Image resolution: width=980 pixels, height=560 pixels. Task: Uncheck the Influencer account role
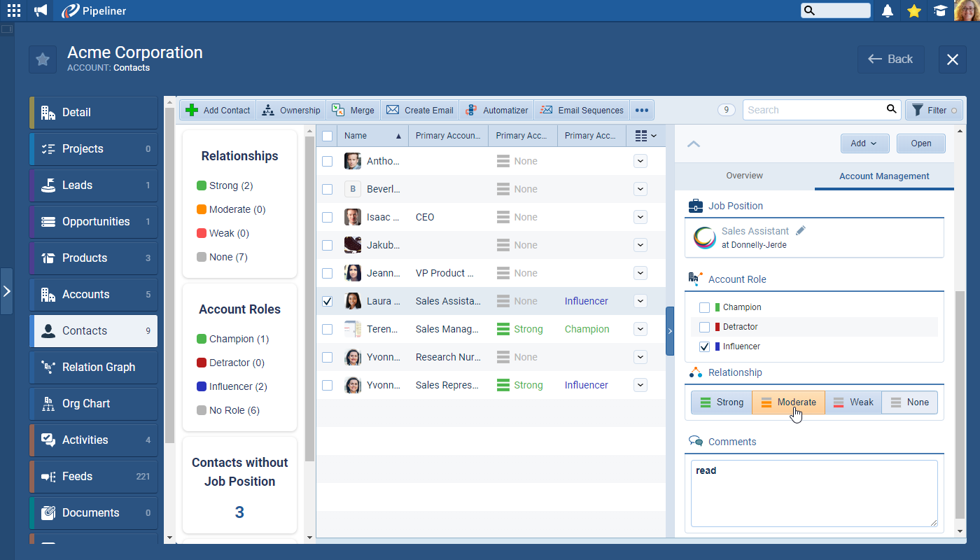tap(705, 346)
